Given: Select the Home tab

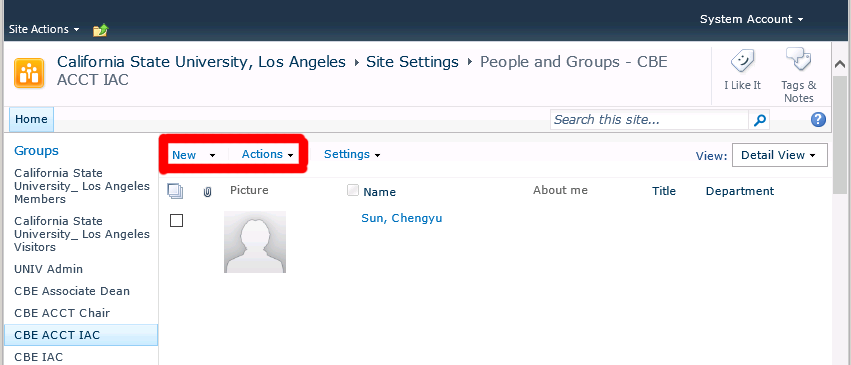Looking at the screenshot, I should [x=31, y=119].
